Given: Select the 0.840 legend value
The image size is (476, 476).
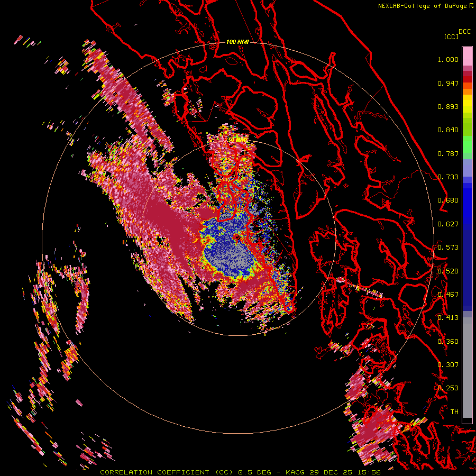Looking at the screenshot, I should pyautogui.click(x=448, y=130).
